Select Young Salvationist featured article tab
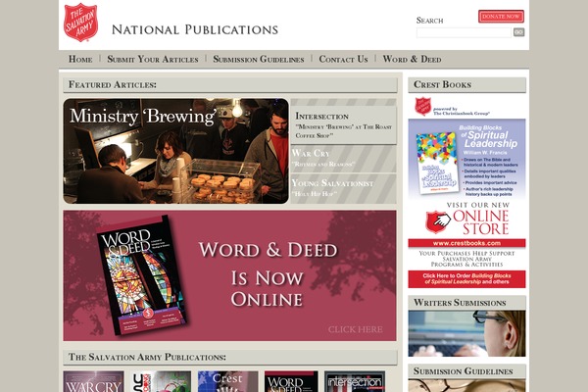Image resolution: width=588 pixels, height=392 pixels. [344, 188]
